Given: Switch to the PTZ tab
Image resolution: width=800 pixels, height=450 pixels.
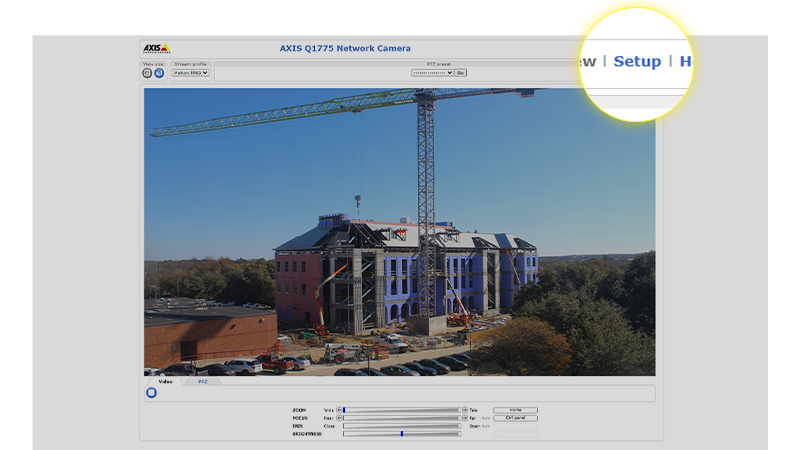Looking at the screenshot, I should point(203,381).
